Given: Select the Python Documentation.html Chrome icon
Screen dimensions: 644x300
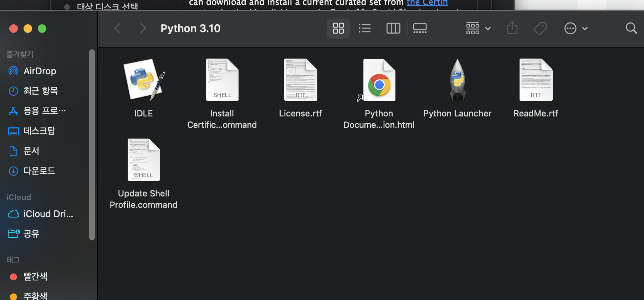Looking at the screenshot, I should [x=379, y=80].
